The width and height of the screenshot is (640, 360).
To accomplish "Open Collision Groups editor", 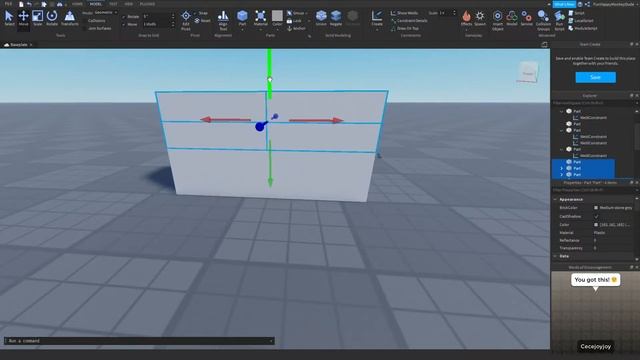I will (x=543, y=20).
